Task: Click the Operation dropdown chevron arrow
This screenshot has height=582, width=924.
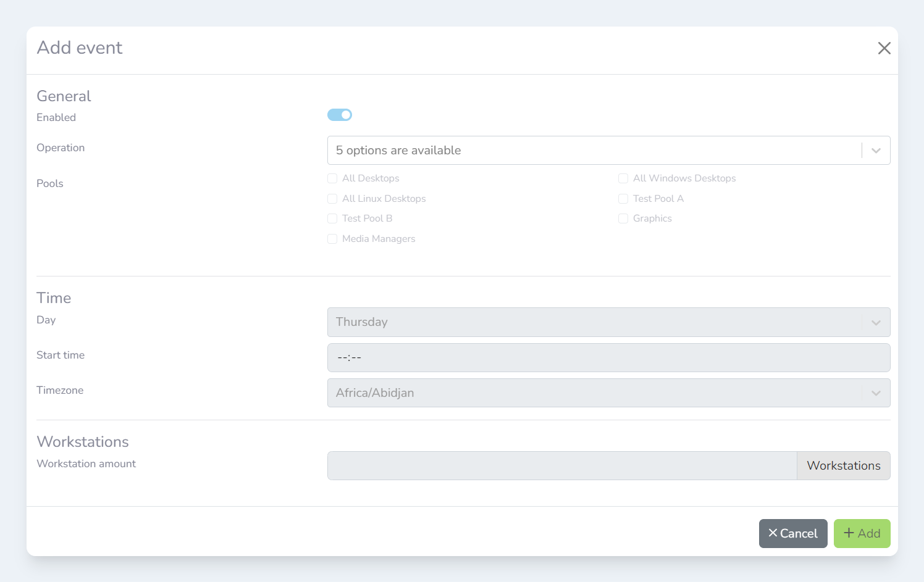Action: coord(876,151)
